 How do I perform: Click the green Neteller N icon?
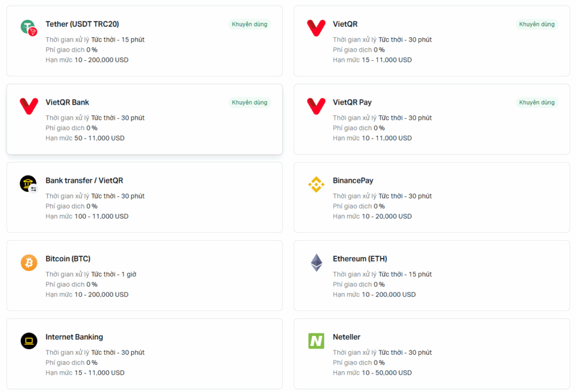pos(316,341)
